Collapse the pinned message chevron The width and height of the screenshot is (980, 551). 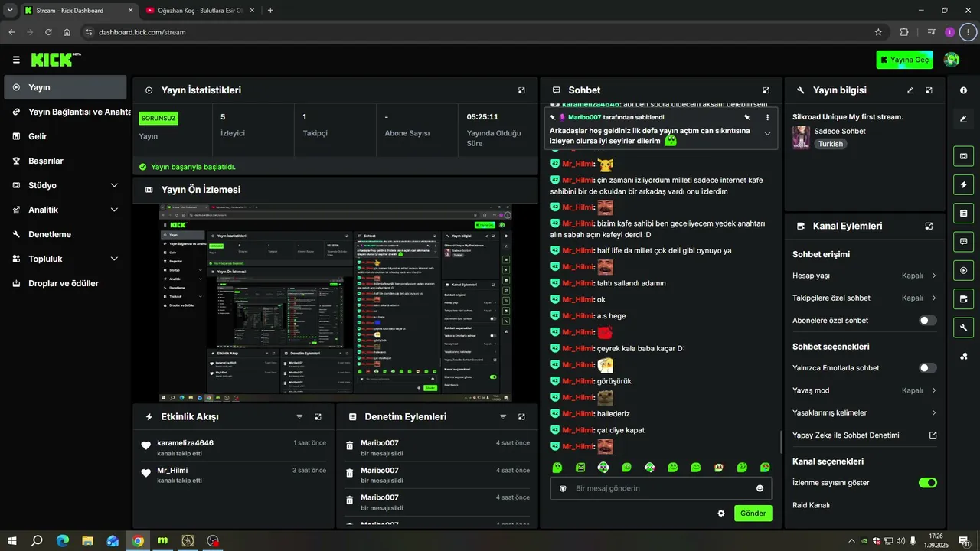click(767, 133)
